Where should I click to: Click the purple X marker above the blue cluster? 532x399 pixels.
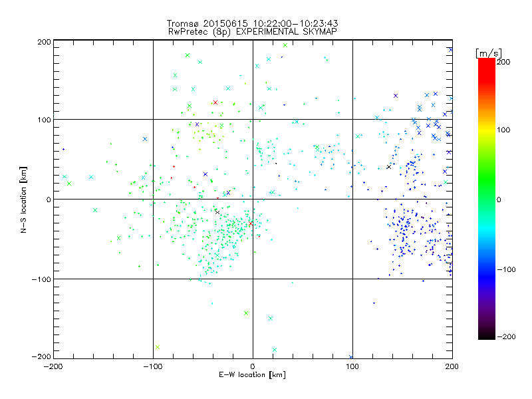[x=396, y=96]
